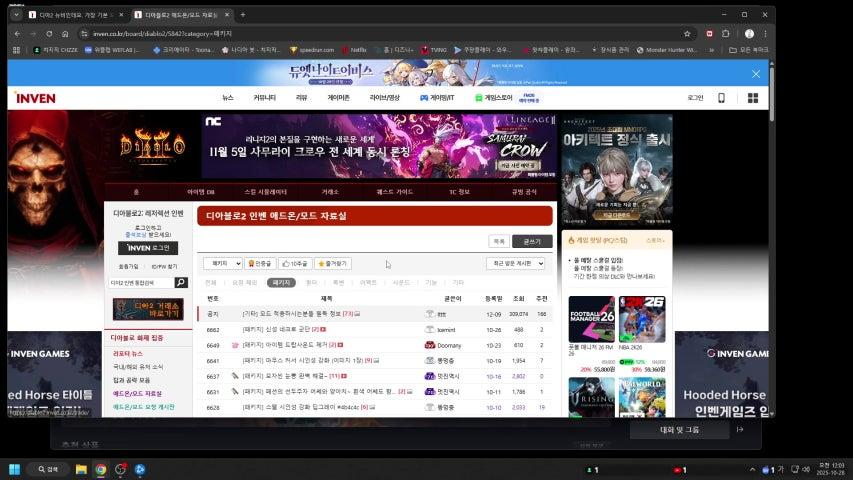This screenshot has height=480, width=853.
Task: Toggle the 인증글 certified posts filter
Action: [x=260, y=263]
